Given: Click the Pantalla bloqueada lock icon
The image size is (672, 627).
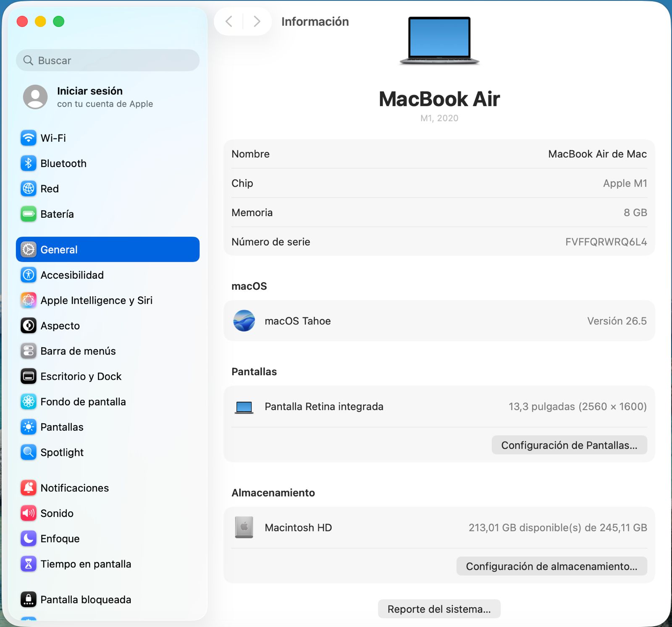Looking at the screenshot, I should point(29,600).
